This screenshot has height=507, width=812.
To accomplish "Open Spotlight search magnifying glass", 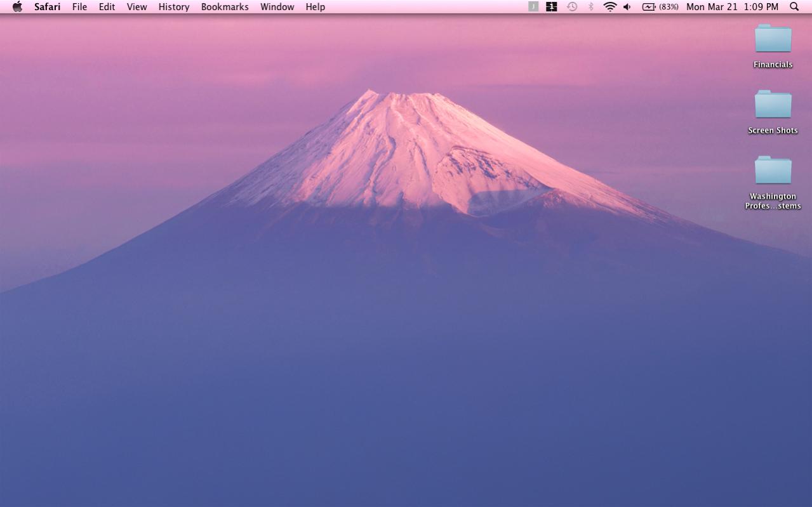I will pos(794,7).
